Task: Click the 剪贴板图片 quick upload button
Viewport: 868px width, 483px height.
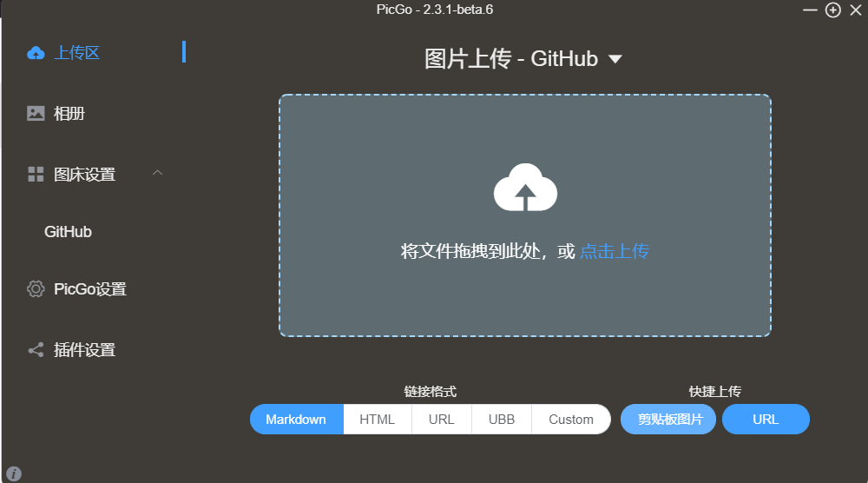Action: pyautogui.click(x=668, y=420)
